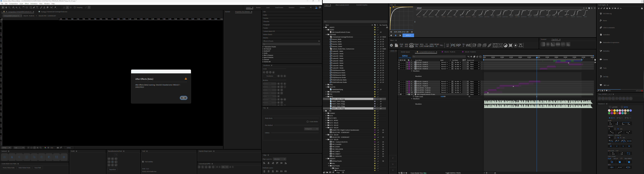Open the Animation menu
This screenshot has height=174, width=644.
(34, 4)
